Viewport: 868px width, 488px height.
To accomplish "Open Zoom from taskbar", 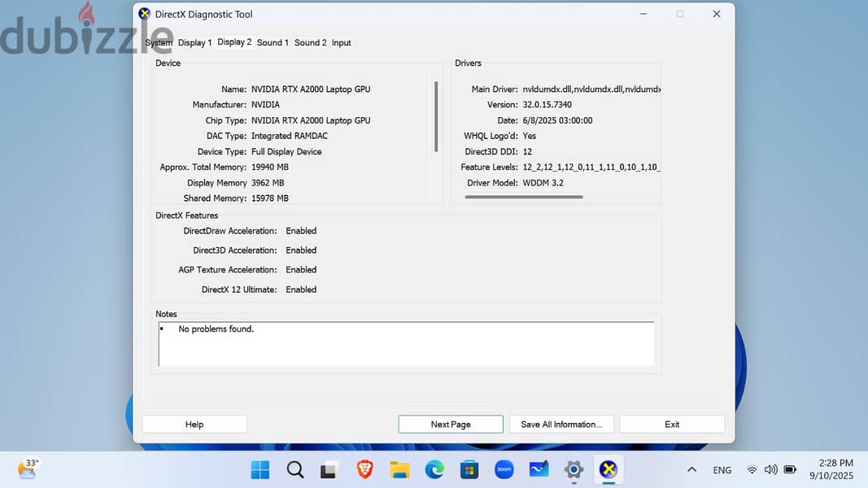I will pyautogui.click(x=504, y=470).
